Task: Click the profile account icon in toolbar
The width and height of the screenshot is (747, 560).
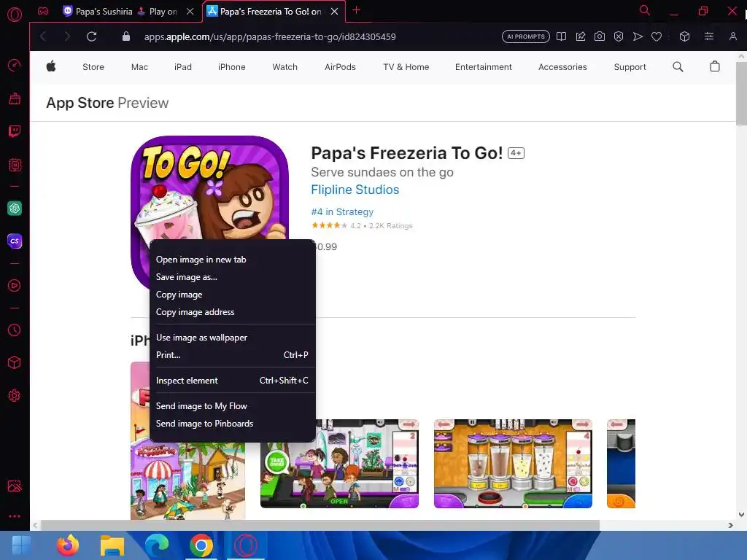Action: pyautogui.click(x=732, y=36)
